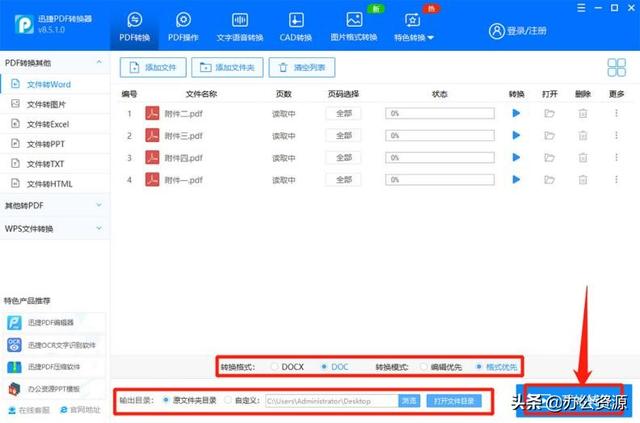Image resolution: width=640 pixels, height=423 pixels.
Task: Open page selection 全部 for 附件一.pdf
Action: (343, 179)
